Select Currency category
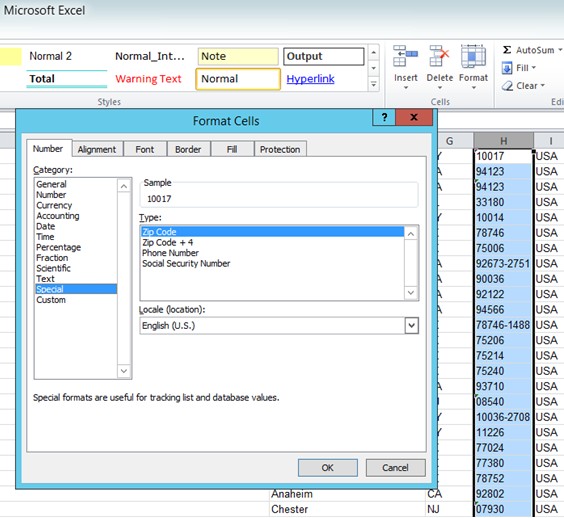 coord(76,205)
